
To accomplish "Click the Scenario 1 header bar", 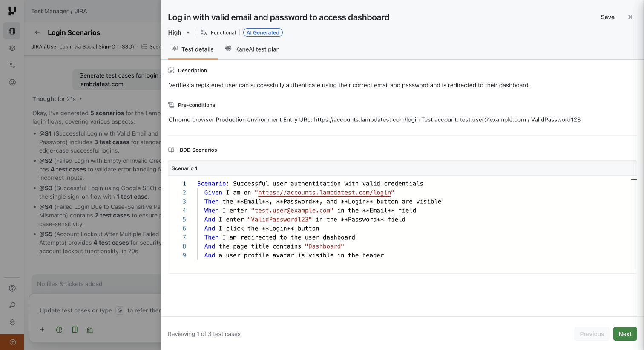I will (402, 168).
